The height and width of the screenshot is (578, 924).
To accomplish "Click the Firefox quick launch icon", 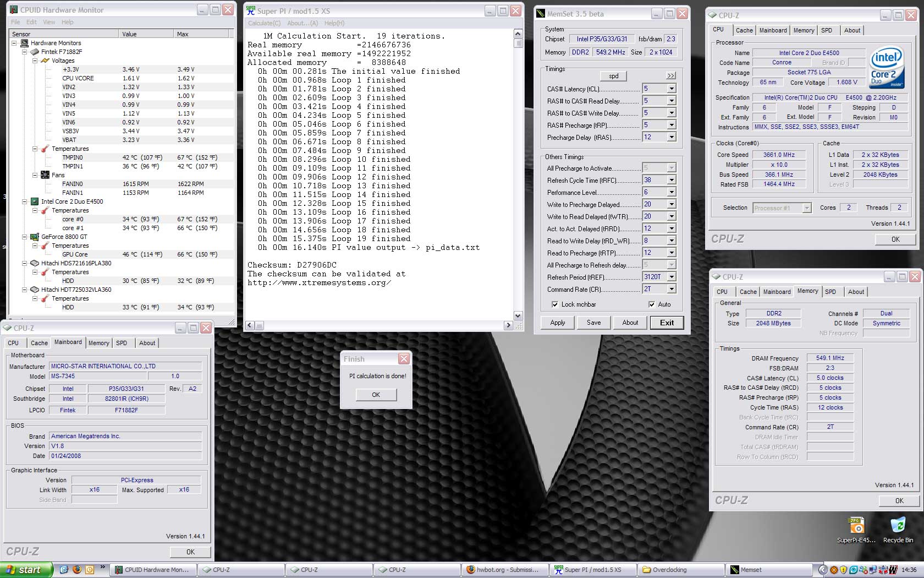I will pyautogui.click(x=77, y=570).
